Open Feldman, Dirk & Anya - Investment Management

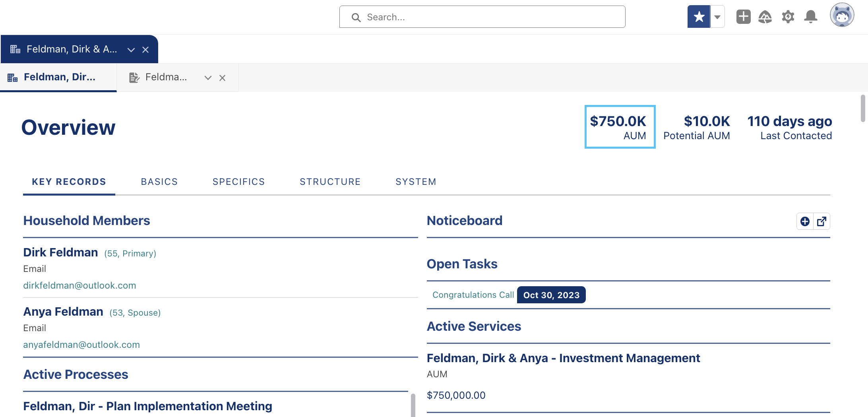click(x=563, y=358)
